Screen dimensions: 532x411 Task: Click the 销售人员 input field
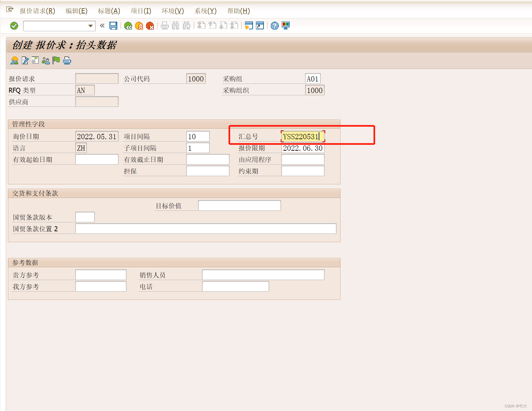pos(263,275)
